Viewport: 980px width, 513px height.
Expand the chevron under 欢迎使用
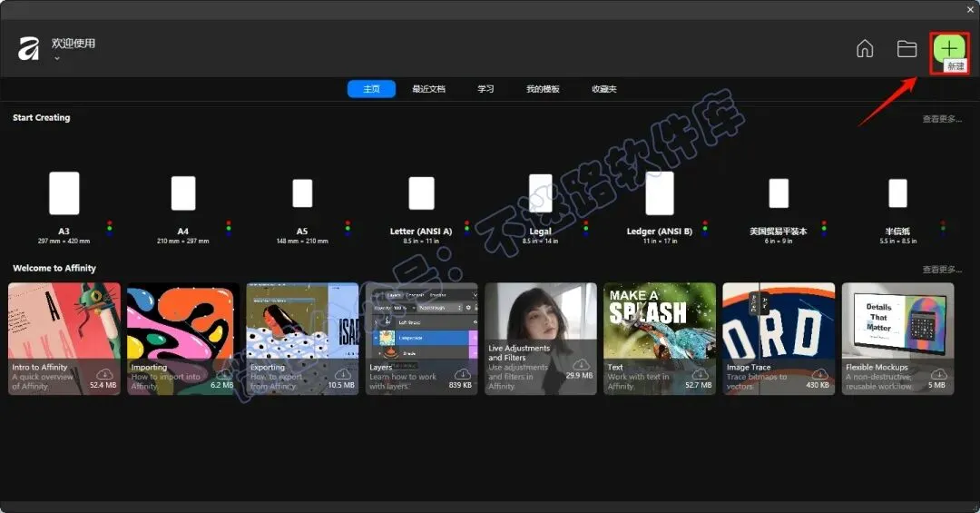57,59
